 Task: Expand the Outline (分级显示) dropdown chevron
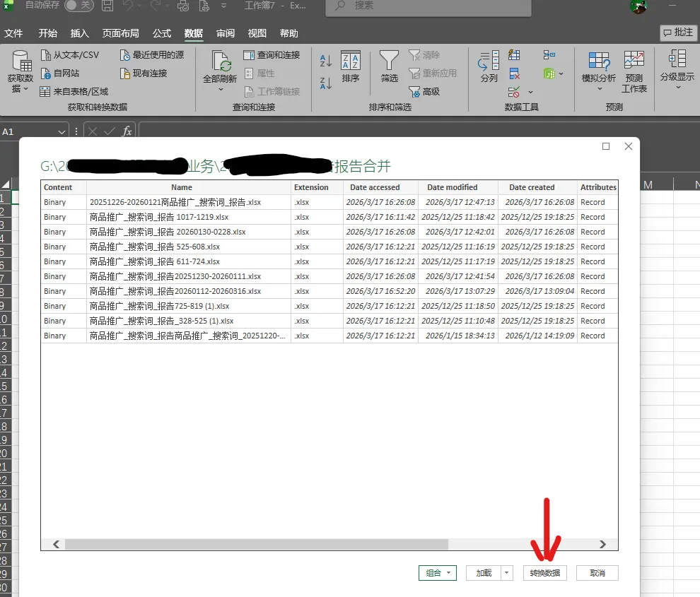point(677,88)
